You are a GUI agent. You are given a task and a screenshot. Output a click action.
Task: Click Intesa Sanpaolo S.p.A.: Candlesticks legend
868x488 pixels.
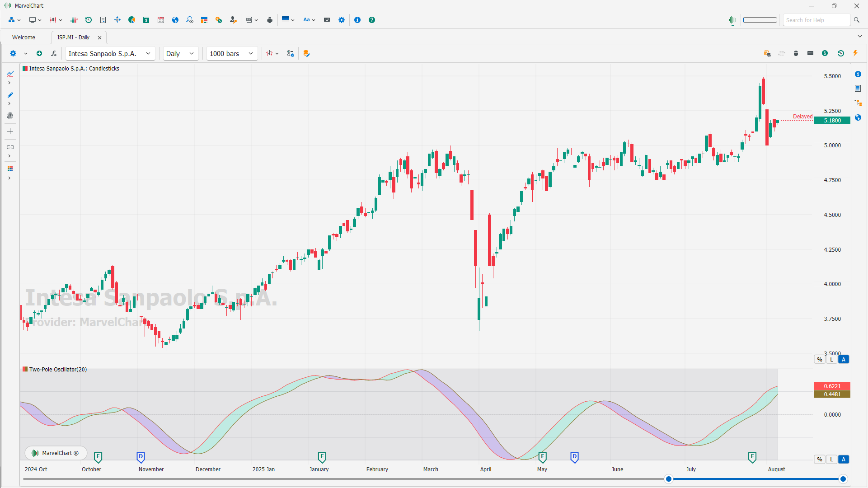(71, 69)
